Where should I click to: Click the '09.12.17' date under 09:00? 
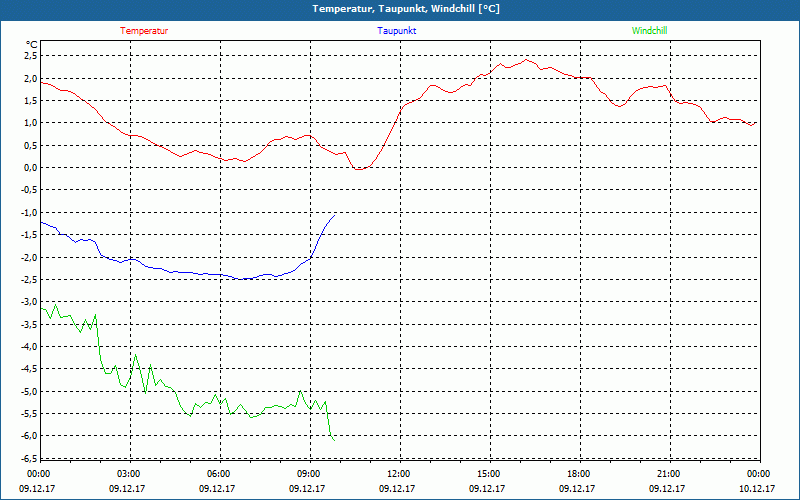(x=307, y=488)
